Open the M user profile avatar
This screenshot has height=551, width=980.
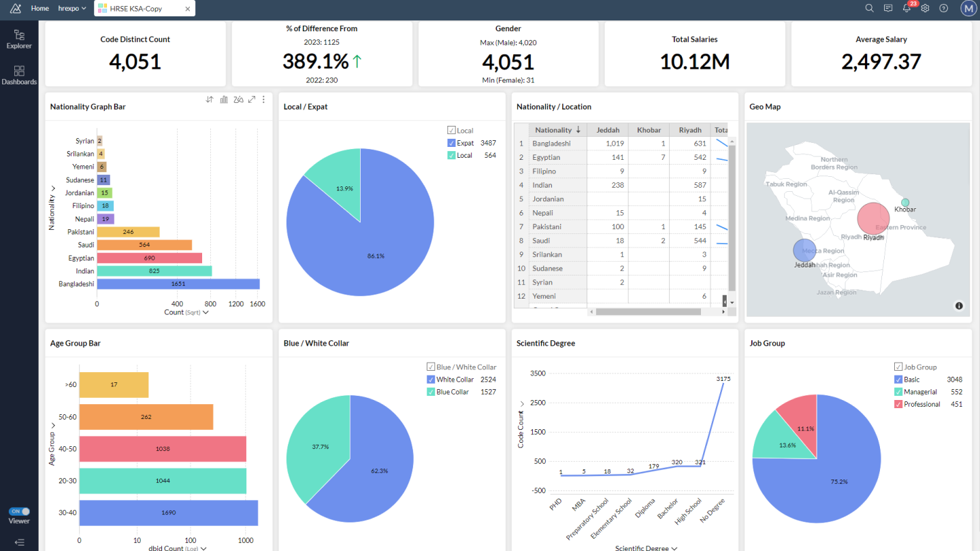point(968,8)
